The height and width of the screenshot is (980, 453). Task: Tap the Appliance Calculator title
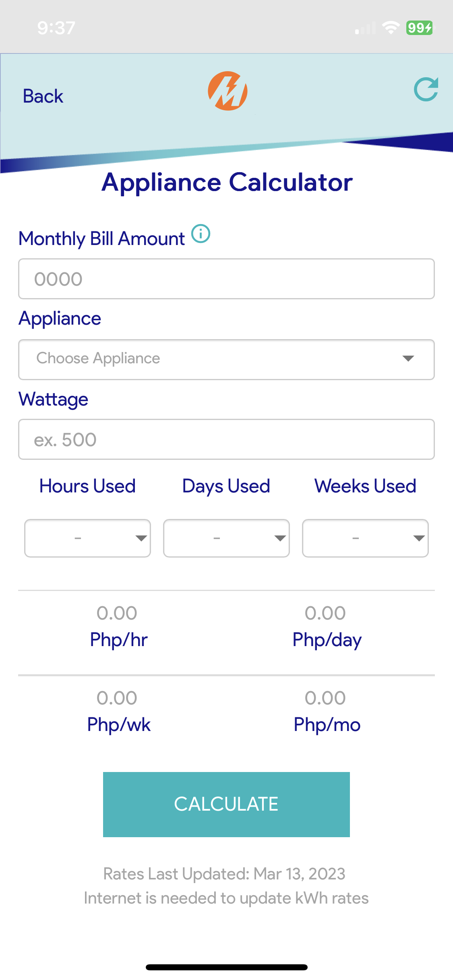(227, 182)
